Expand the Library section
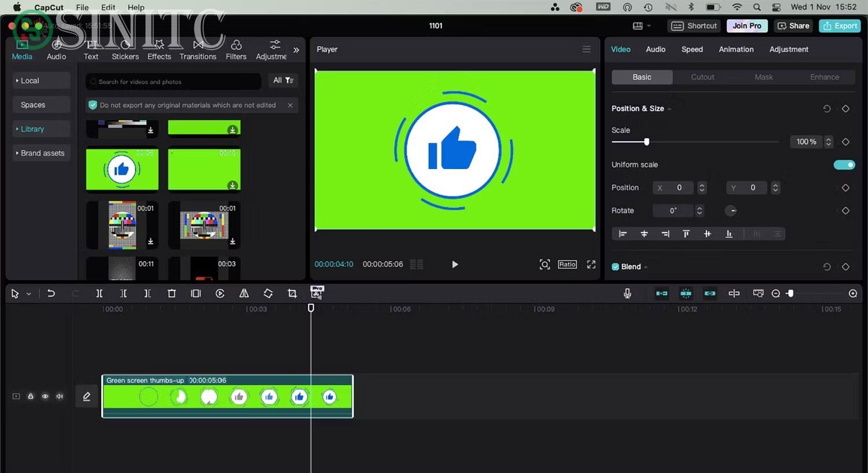Viewport: 868px width, 473px height. point(42,129)
